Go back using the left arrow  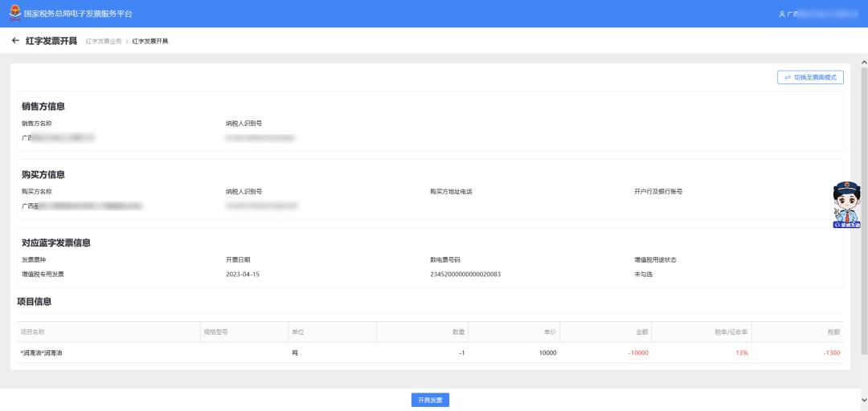15,41
